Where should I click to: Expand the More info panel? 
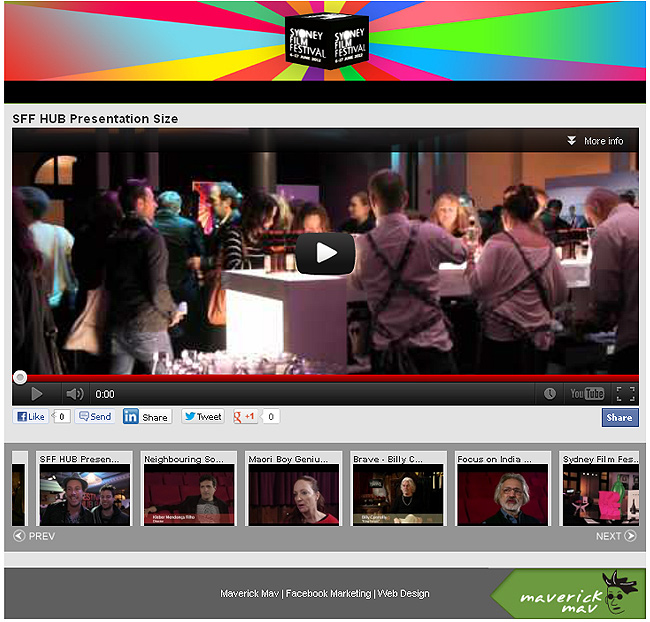595,141
